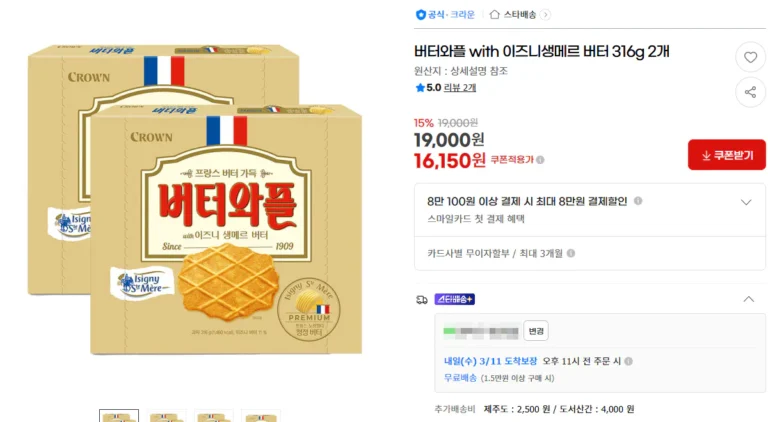Click the heart wishlist icon
The width and height of the screenshot is (768, 422).
(750, 57)
